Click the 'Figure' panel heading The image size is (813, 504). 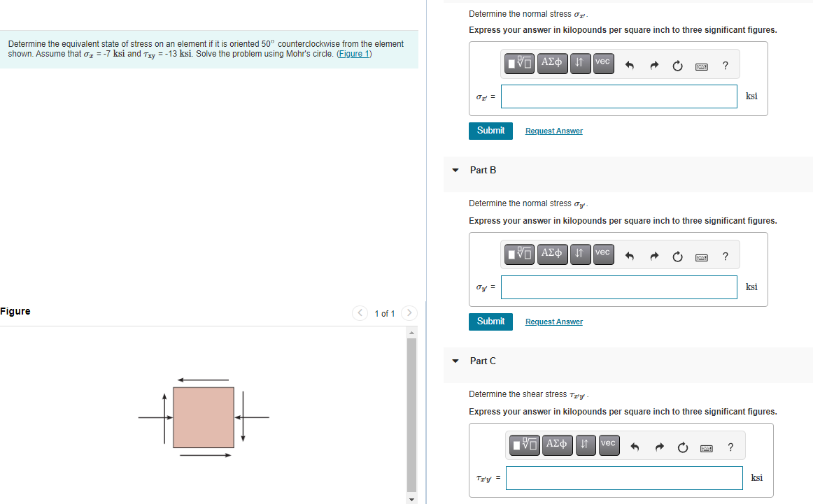pos(15,311)
